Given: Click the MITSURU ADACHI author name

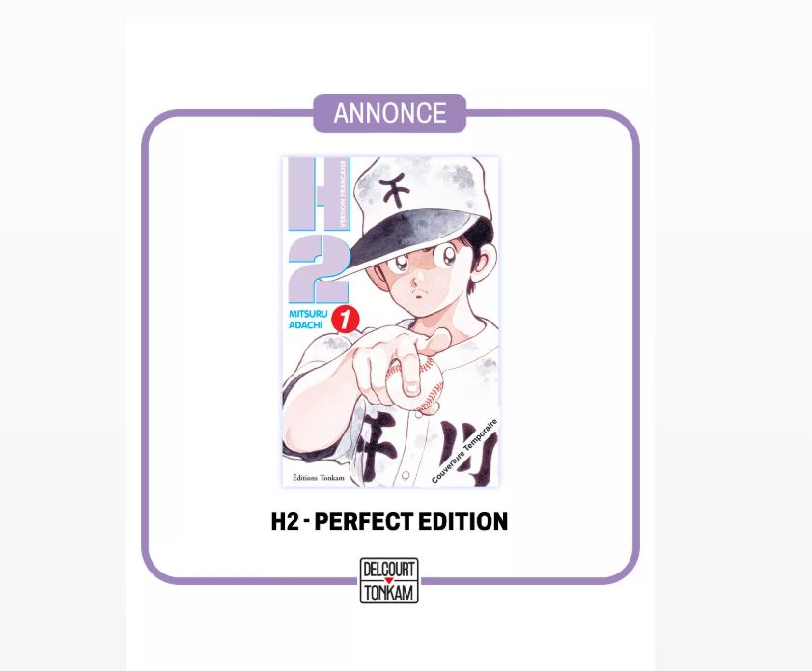Looking at the screenshot, I should 309,320.
